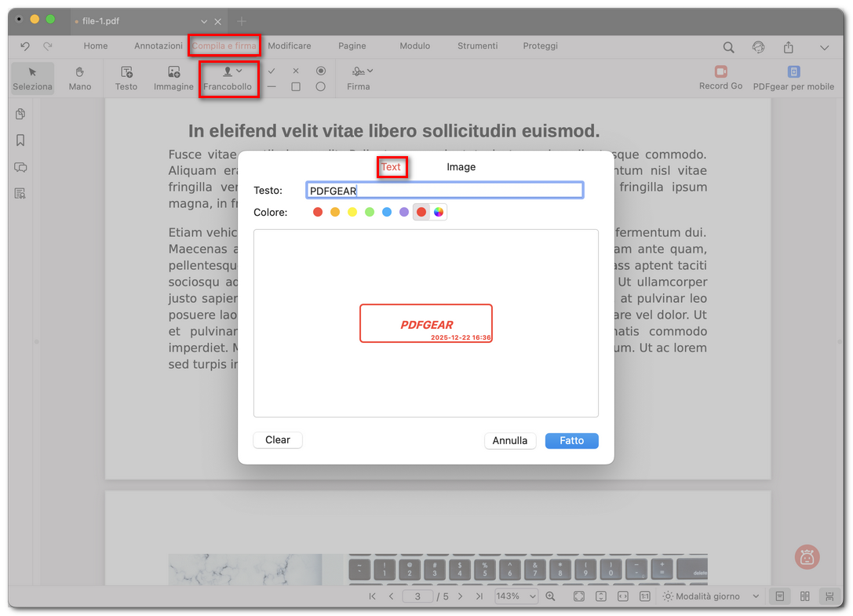Open the Compila e firma tab
This screenshot has width=853, height=616.
[224, 46]
